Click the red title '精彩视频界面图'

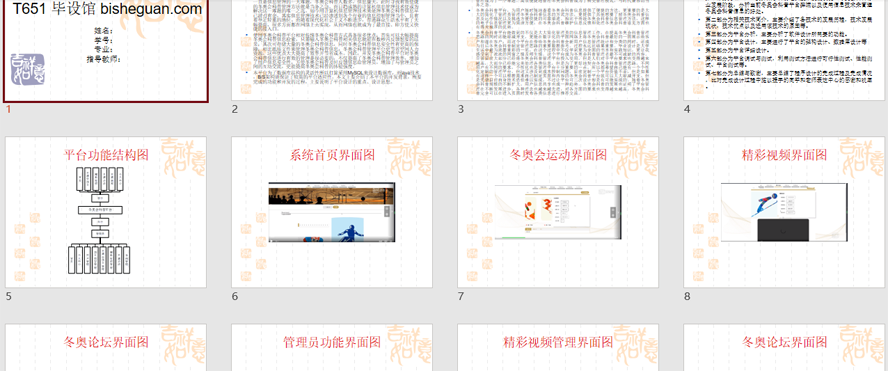784,155
